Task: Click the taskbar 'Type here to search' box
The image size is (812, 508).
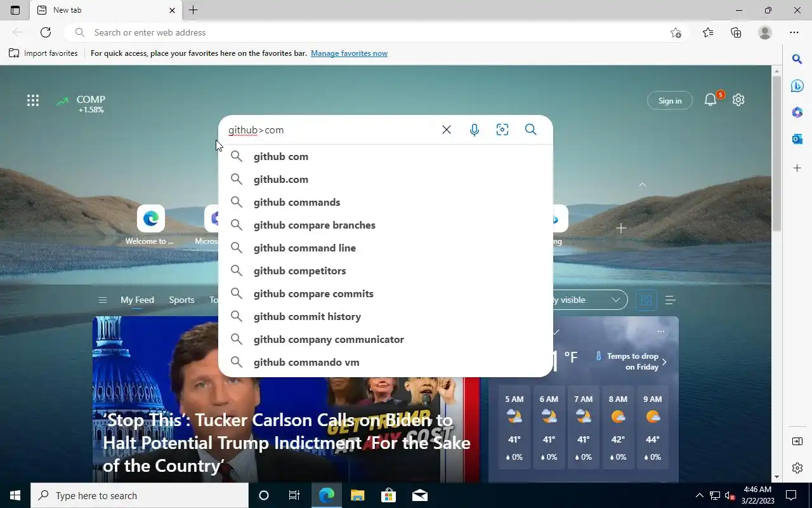Action: click(x=140, y=495)
